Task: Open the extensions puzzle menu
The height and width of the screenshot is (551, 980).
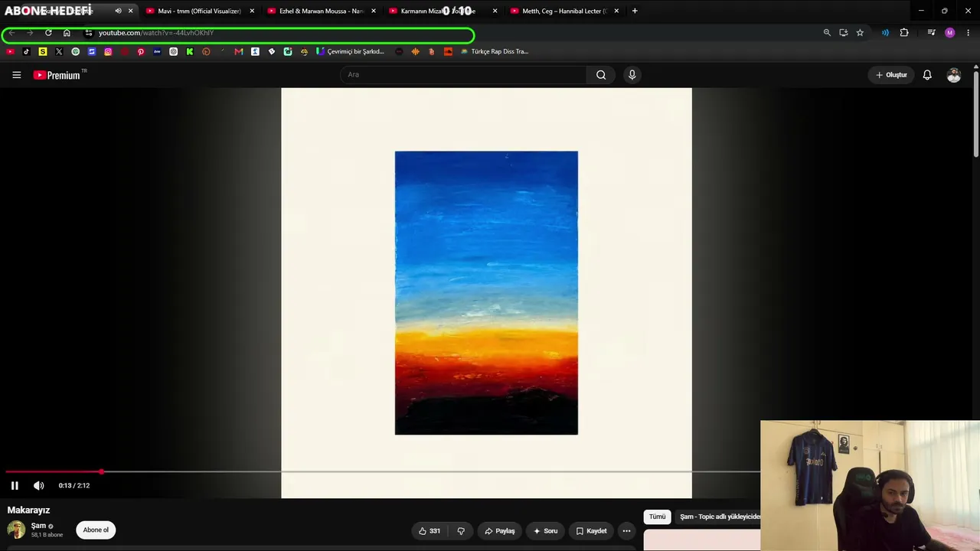Action: [x=904, y=33]
